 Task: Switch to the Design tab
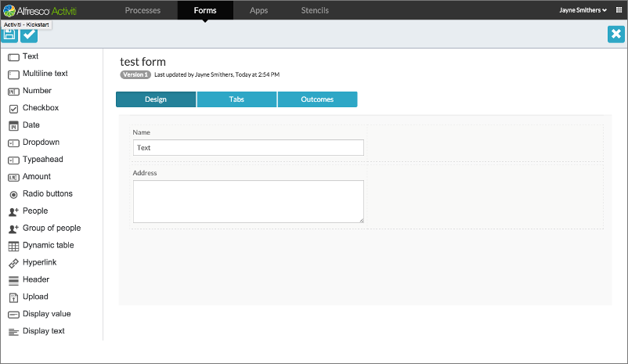(x=156, y=99)
